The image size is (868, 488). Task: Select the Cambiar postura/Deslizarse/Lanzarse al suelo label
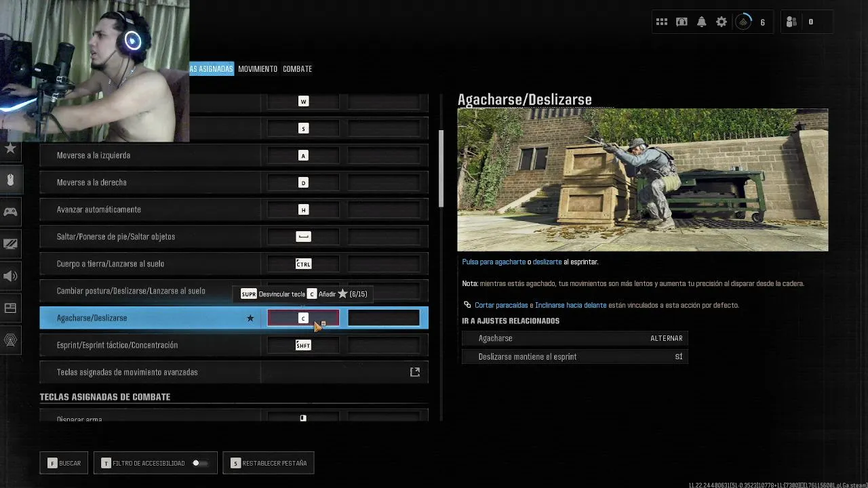tap(131, 291)
